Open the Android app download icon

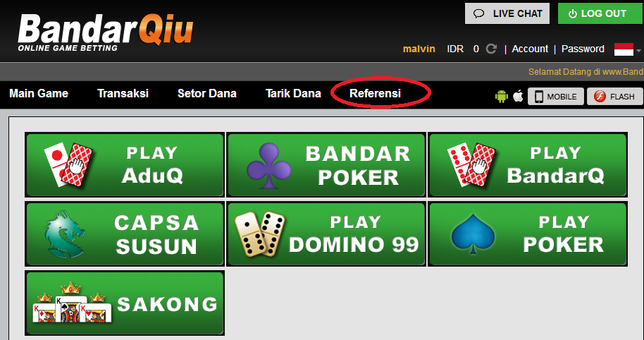502,96
